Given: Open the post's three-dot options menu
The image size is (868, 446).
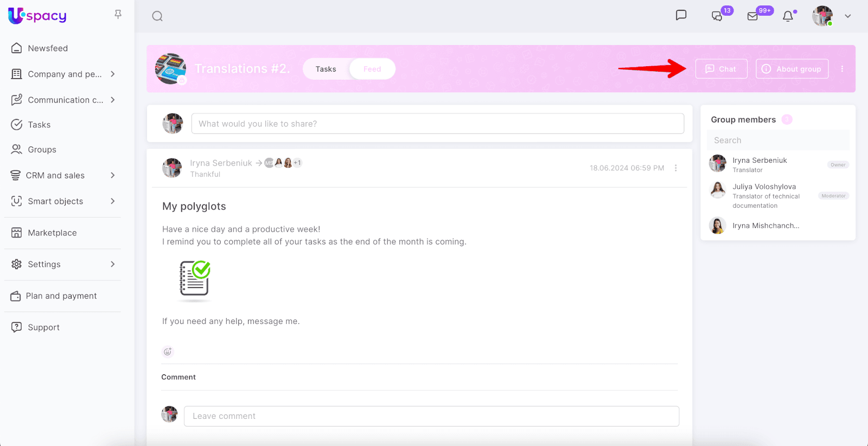Looking at the screenshot, I should 676,168.
